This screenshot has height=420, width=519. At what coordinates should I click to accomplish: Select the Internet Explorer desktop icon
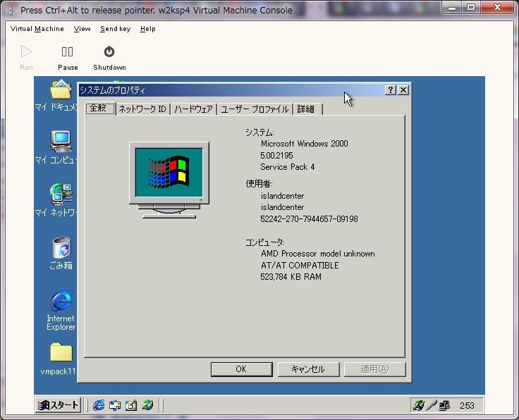pyautogui.click(x=61, y=300)
